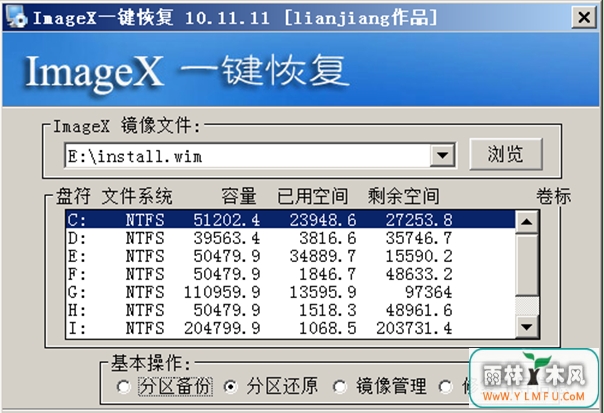This screenshot has width=604, height=413.
Task: Click used space value 3816.6
Action: click(328, 238)
